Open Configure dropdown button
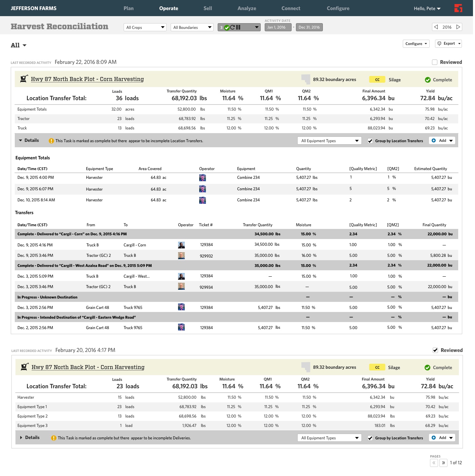475x476 pixels. click(x=416, y=44)
